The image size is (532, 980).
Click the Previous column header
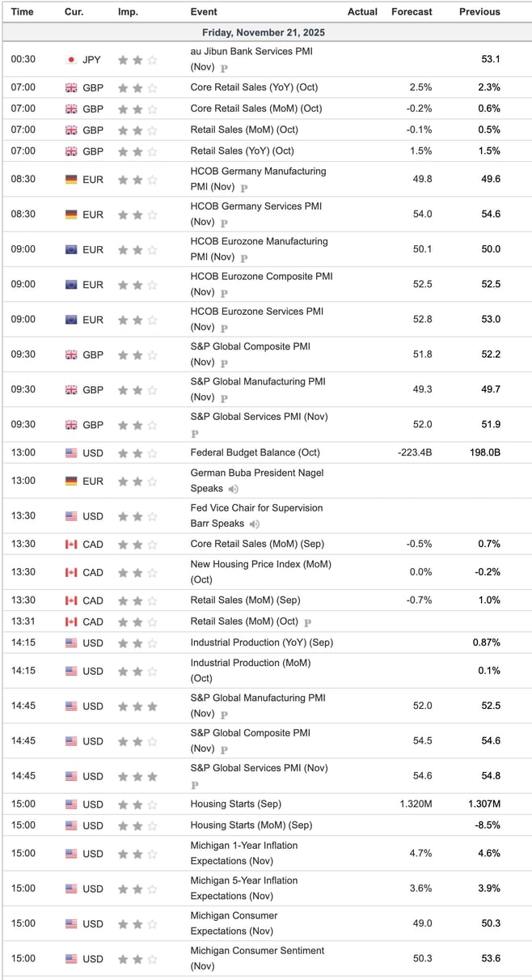479,11
